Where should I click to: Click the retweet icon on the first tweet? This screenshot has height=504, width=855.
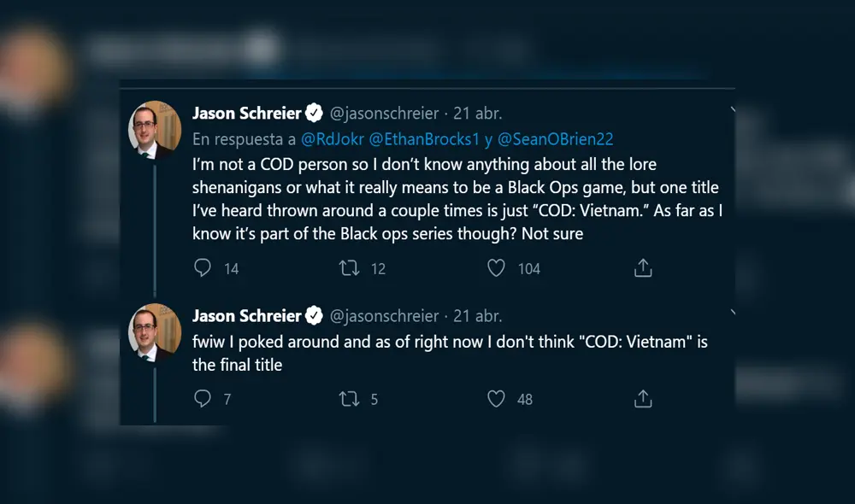tap(349, 268)
